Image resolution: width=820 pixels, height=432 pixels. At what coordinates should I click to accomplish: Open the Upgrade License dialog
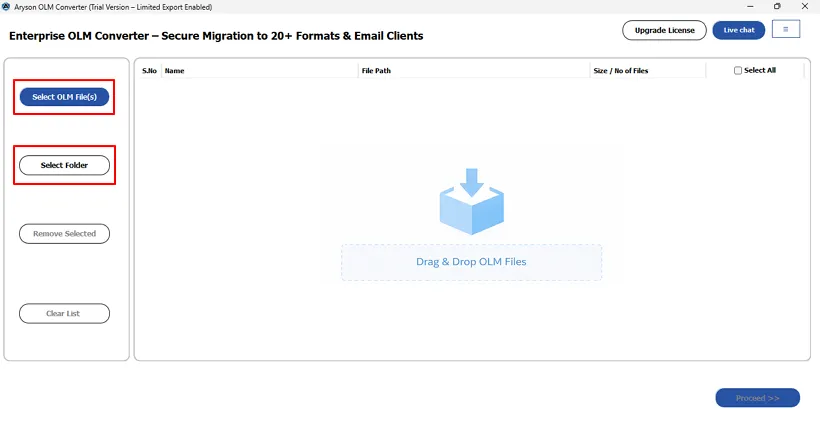pyautogui.click(x=664, y=30)
